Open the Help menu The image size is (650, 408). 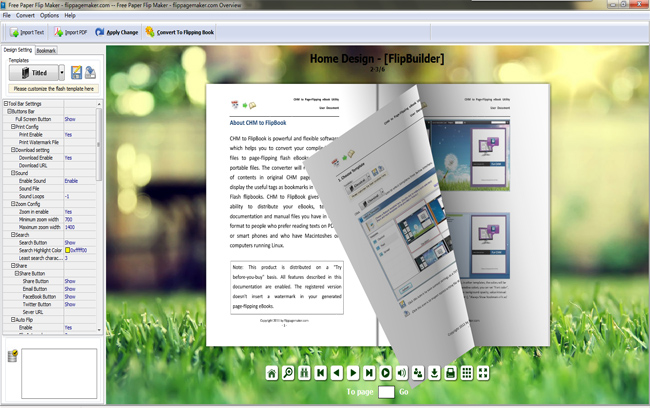[x=70, y=15]
